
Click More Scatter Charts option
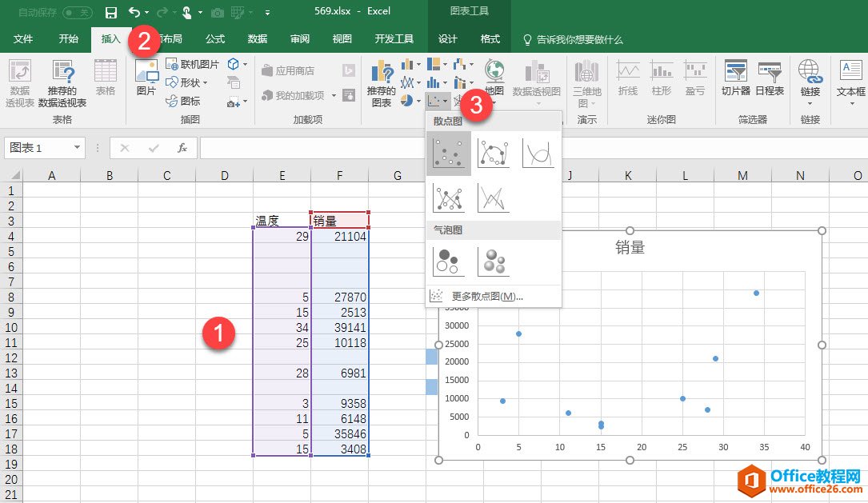(x=487, y=296)
